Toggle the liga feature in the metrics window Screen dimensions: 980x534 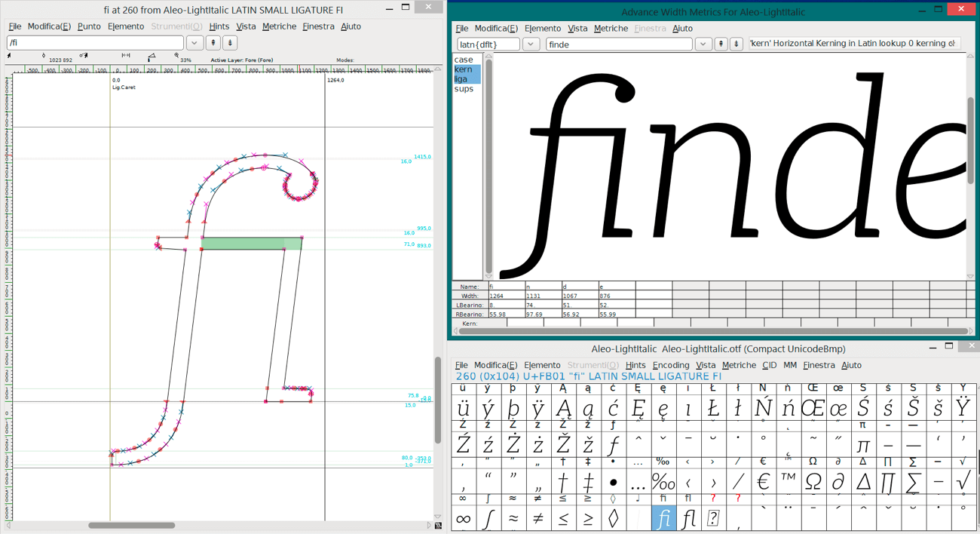(463, 78)
